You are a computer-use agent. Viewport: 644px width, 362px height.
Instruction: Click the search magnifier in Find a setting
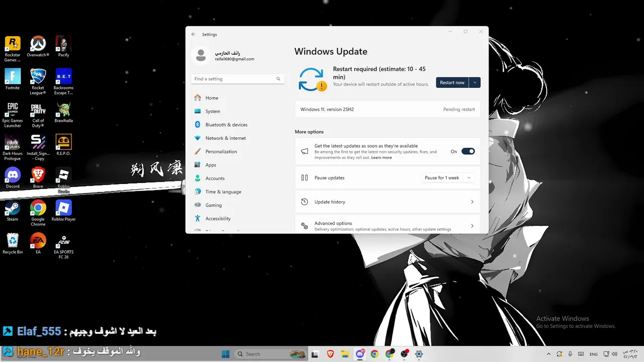tap(278, 79)
